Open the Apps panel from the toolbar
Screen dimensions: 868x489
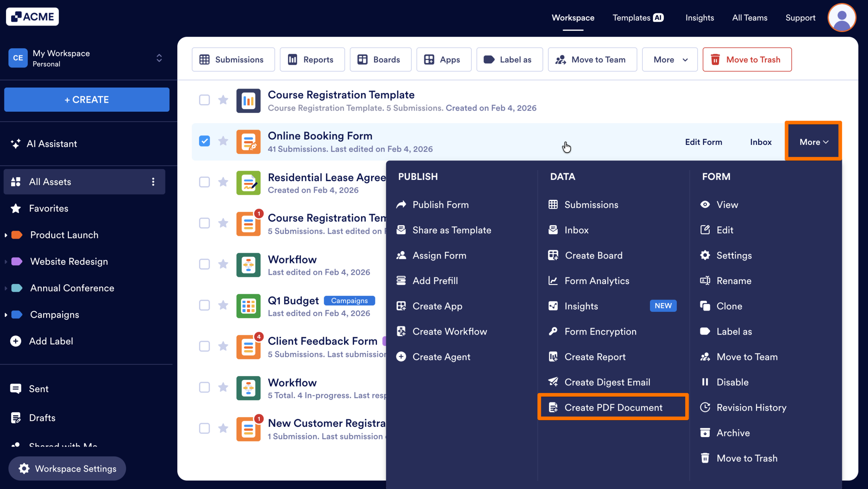point(444,59)
